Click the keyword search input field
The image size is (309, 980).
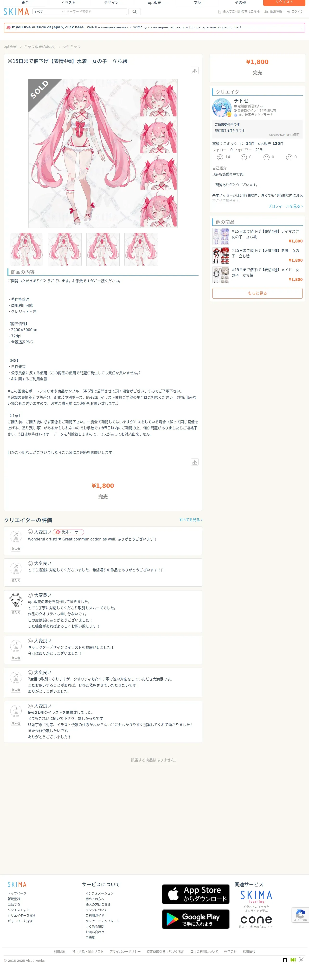coord(96,11)
